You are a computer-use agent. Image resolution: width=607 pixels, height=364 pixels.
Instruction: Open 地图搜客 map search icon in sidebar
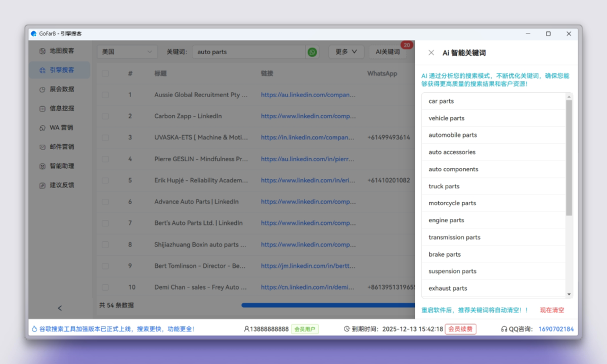pyautogui.click(x=42, y=51)
